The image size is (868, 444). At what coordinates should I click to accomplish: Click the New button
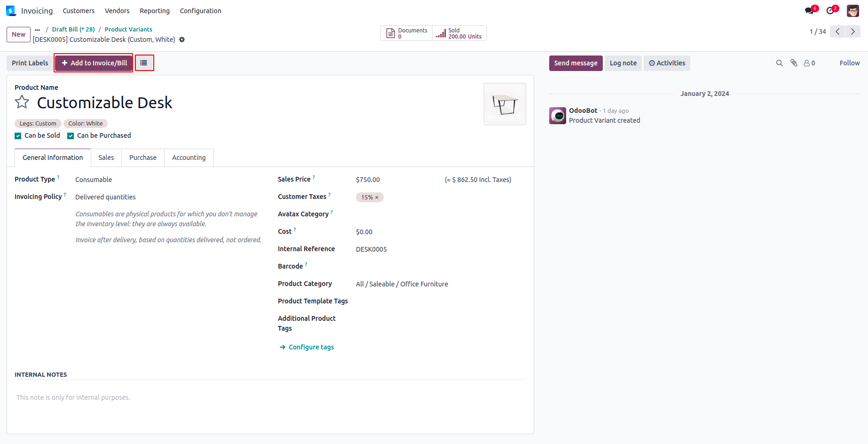tap(19, 34)
